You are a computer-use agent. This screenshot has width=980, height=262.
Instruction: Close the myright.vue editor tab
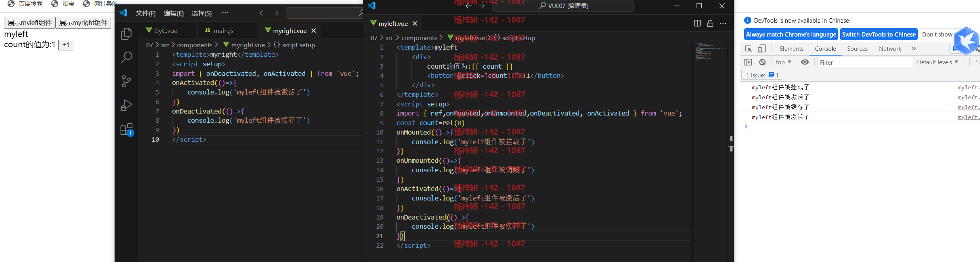314,31
